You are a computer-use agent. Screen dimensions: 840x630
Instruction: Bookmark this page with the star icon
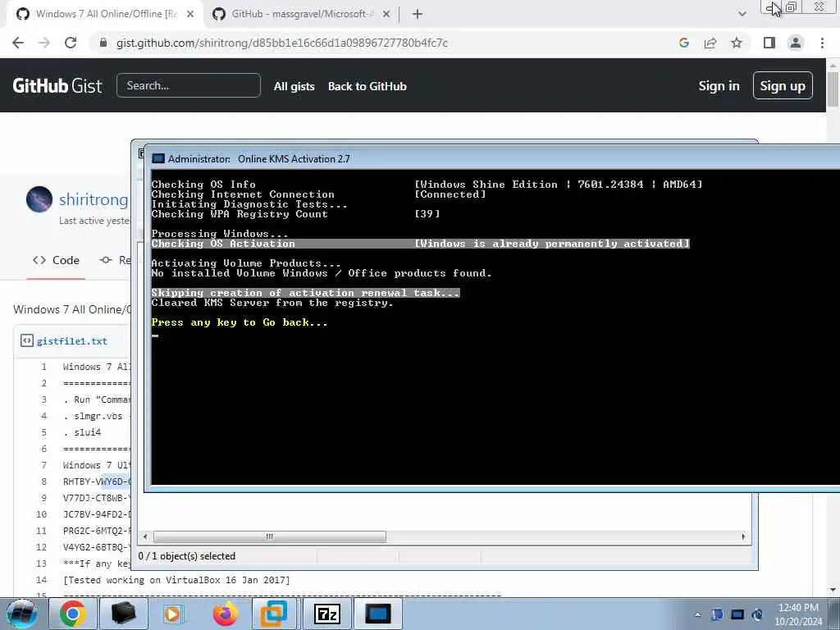point(737,43)
